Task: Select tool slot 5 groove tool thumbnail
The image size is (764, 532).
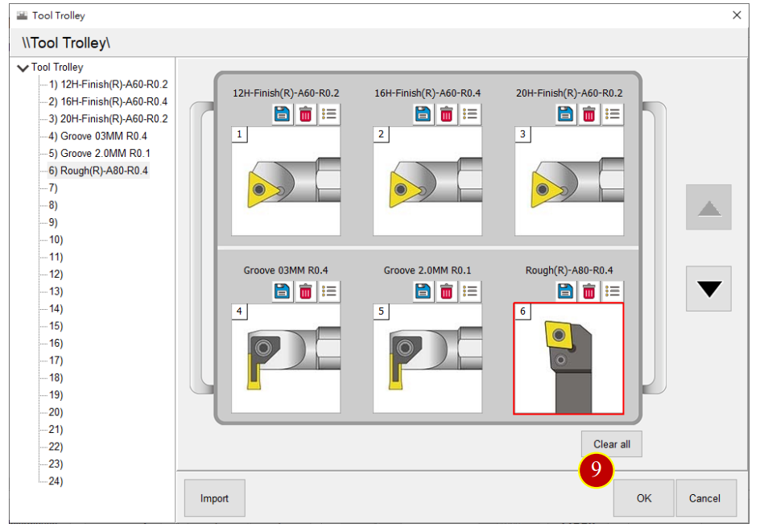Action: 427,359
